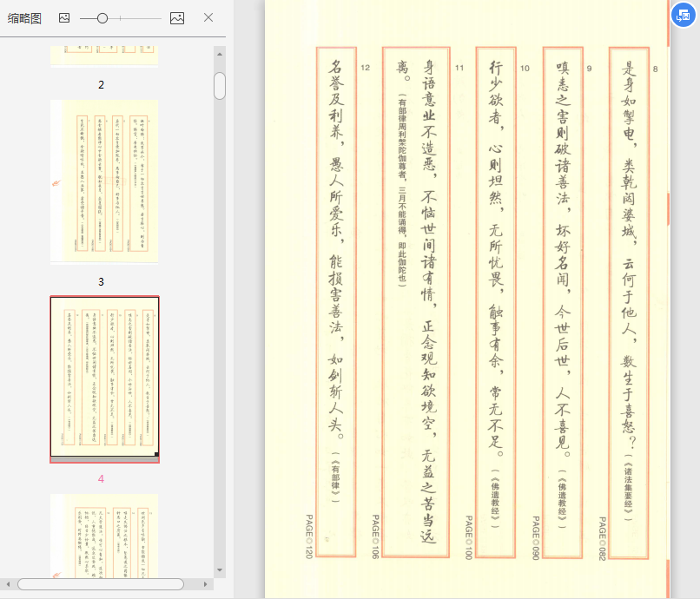
Task: Close the thumbnail panel
Action: (208, 17)
